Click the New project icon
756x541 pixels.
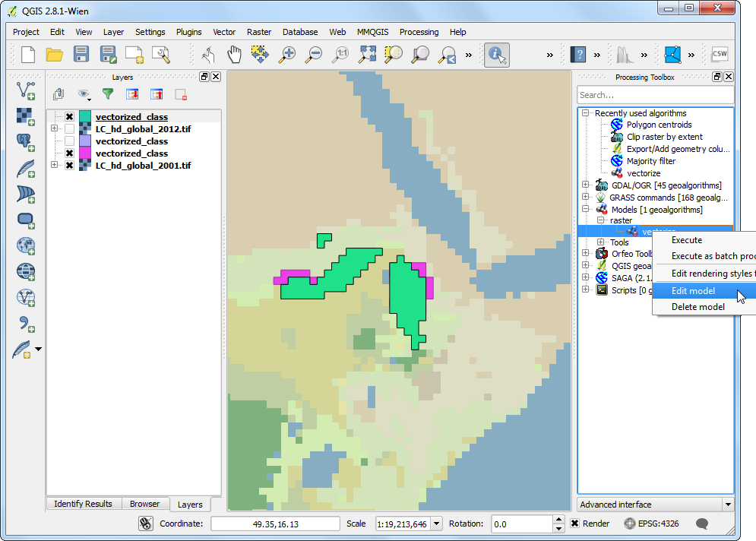pos(28,55)
